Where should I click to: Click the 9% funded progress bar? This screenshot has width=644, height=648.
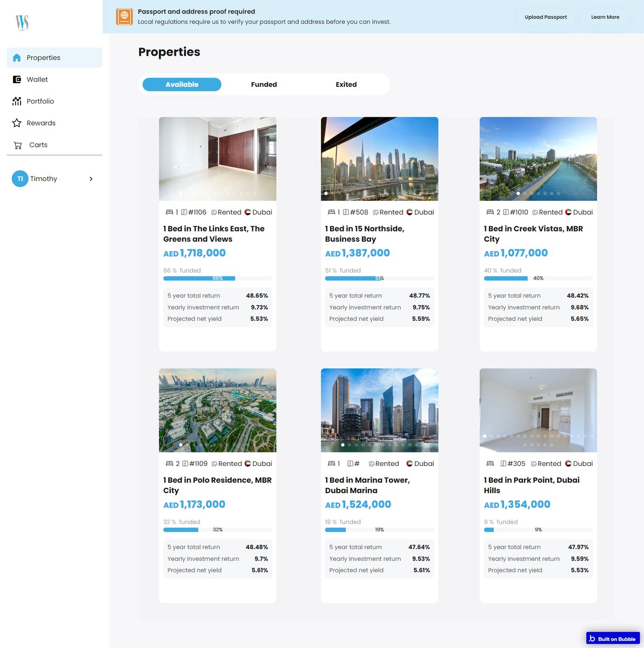click(538, 530)
